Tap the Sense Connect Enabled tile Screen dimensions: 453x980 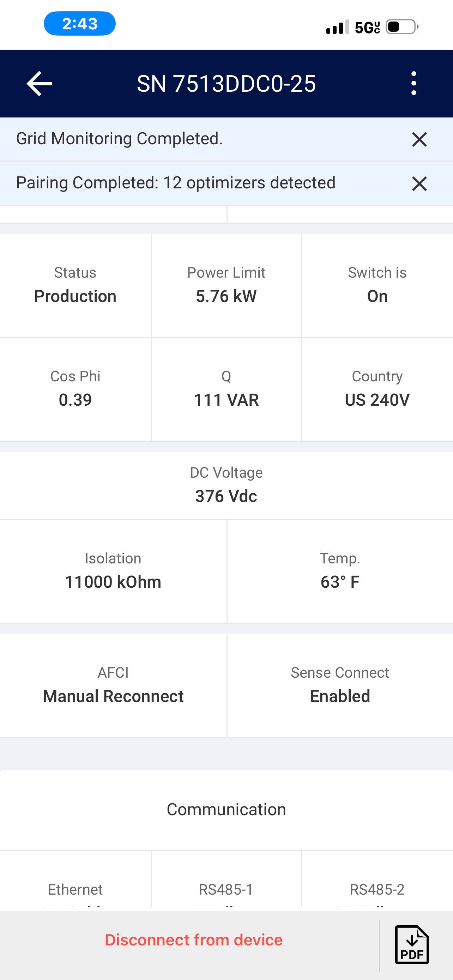(x=340, y=685)
